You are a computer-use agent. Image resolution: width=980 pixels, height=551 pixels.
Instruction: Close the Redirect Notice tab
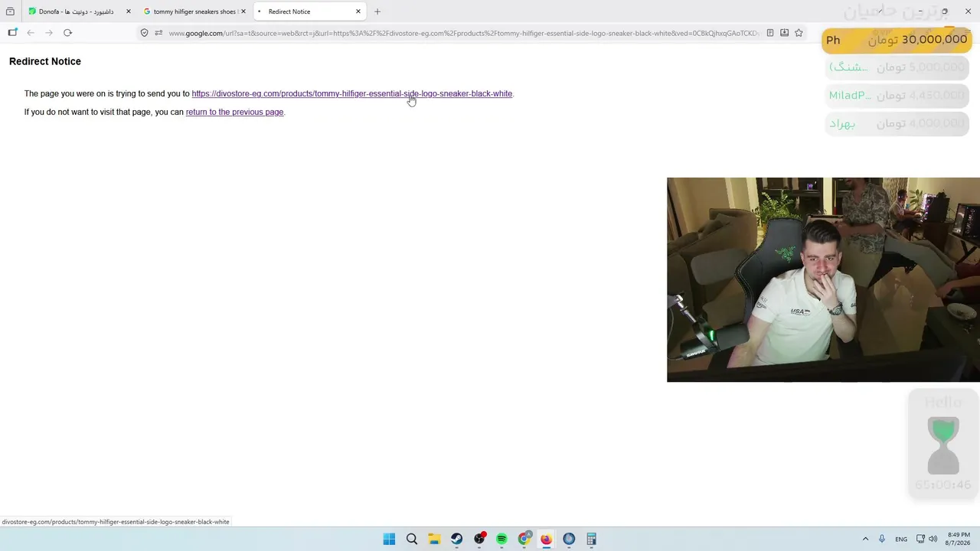click(x=358, y=11)
